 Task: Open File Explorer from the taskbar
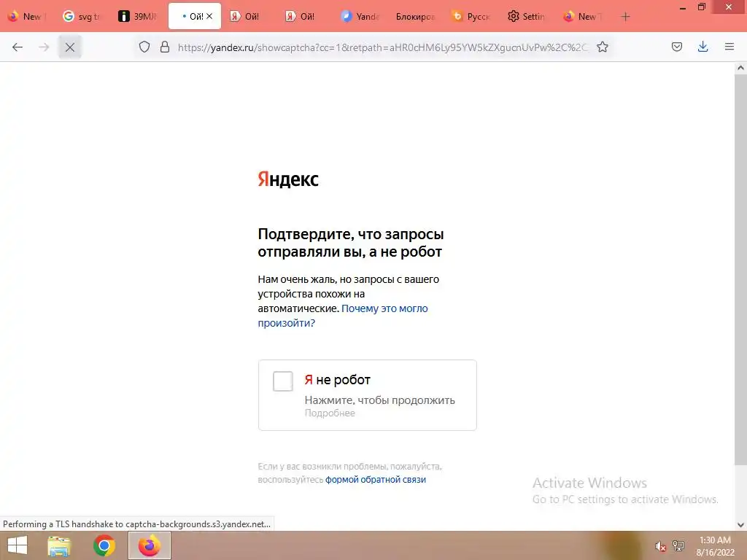[x=59, y=545]
